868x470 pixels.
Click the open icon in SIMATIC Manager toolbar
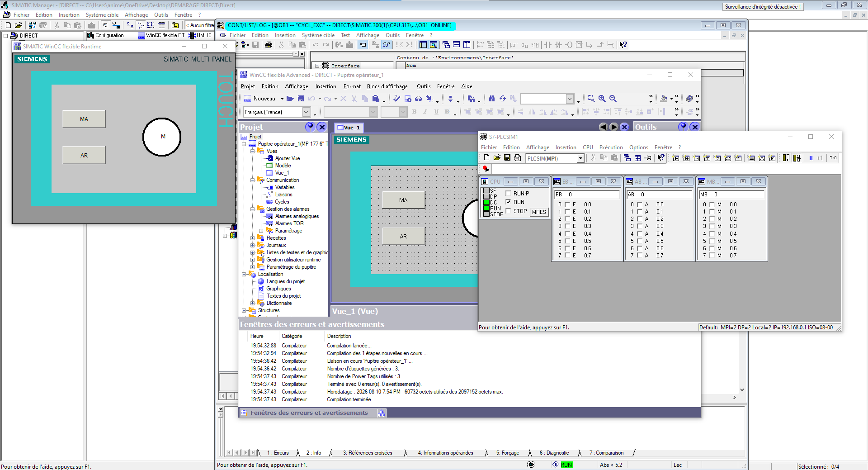[18, 25]
